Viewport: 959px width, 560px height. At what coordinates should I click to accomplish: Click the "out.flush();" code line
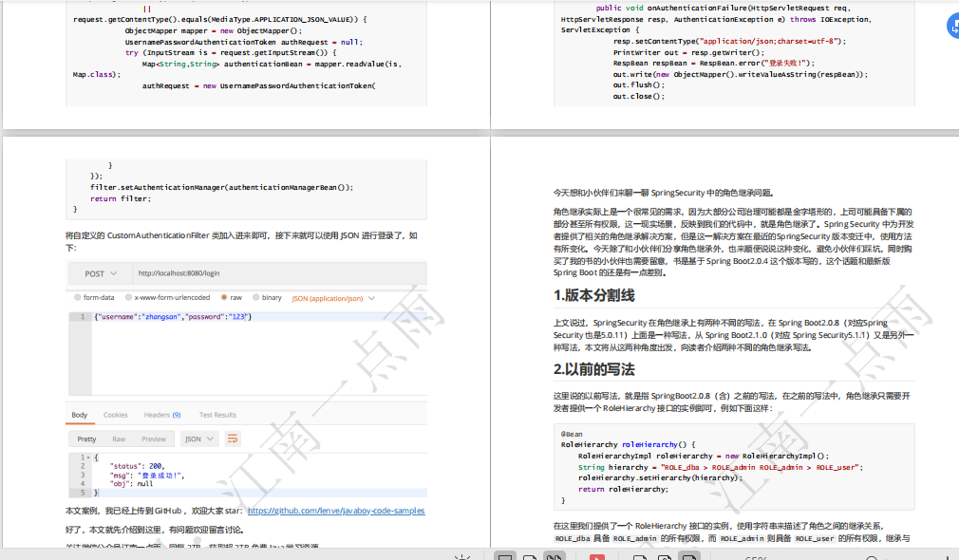638,85
